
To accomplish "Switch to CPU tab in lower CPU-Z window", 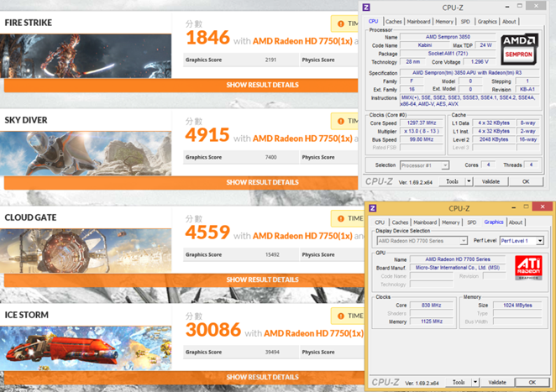I will coord(380,222).
